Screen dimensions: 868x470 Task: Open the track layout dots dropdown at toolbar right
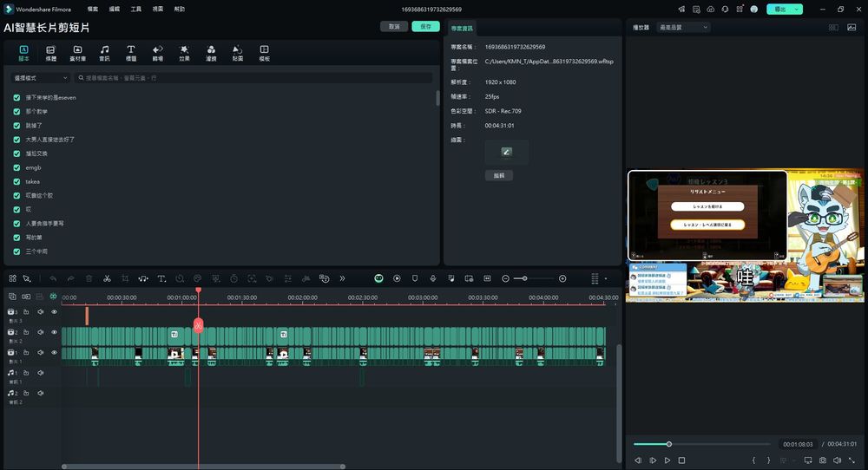pyautogui.click(x=606, y=278)
